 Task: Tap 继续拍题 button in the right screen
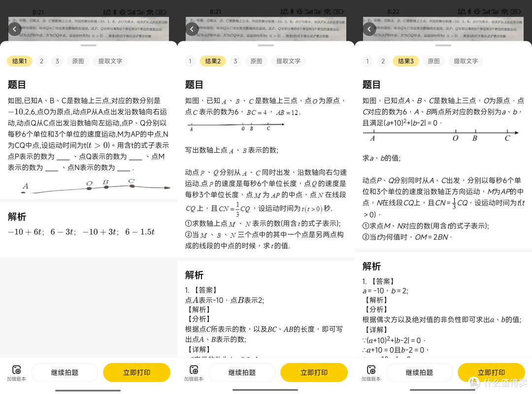point(419,372)
